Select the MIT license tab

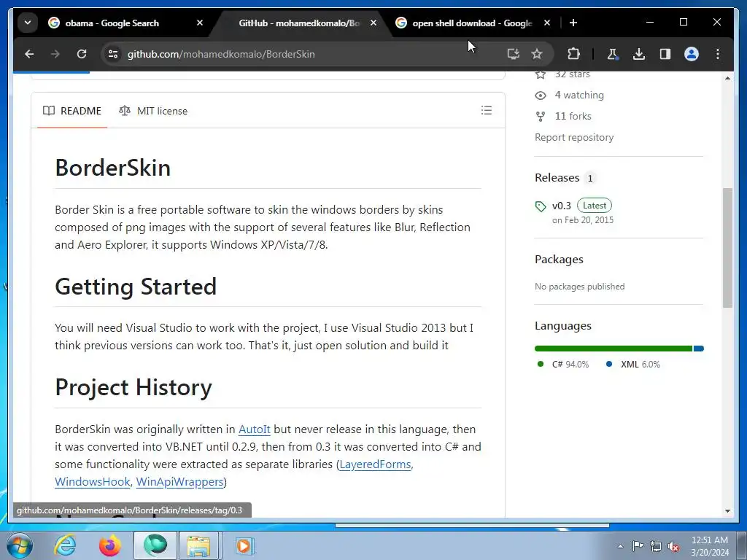point(153,111)
